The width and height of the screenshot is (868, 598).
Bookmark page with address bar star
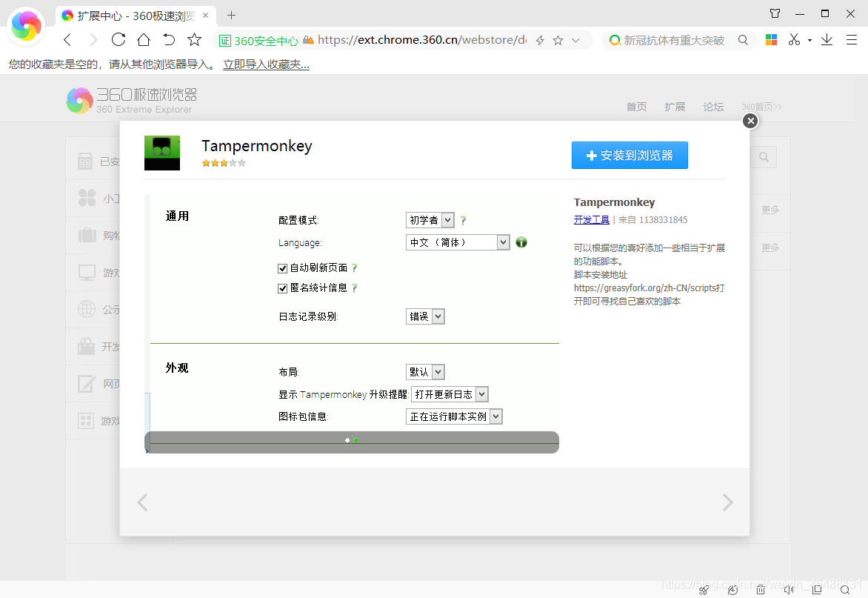pyautogui.click(x=558, y=41)
